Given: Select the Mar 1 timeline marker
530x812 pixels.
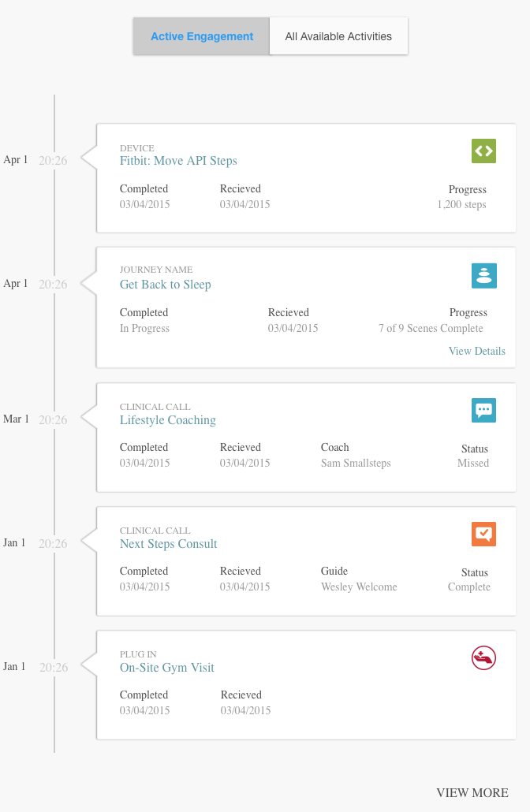Looking at the screenshot, I should click(16, 419).
